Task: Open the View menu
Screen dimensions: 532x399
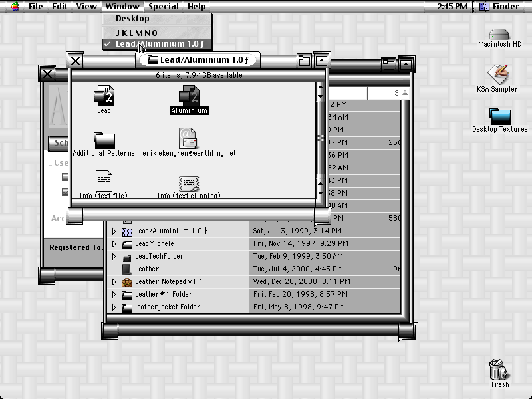Action: (86, 7)
